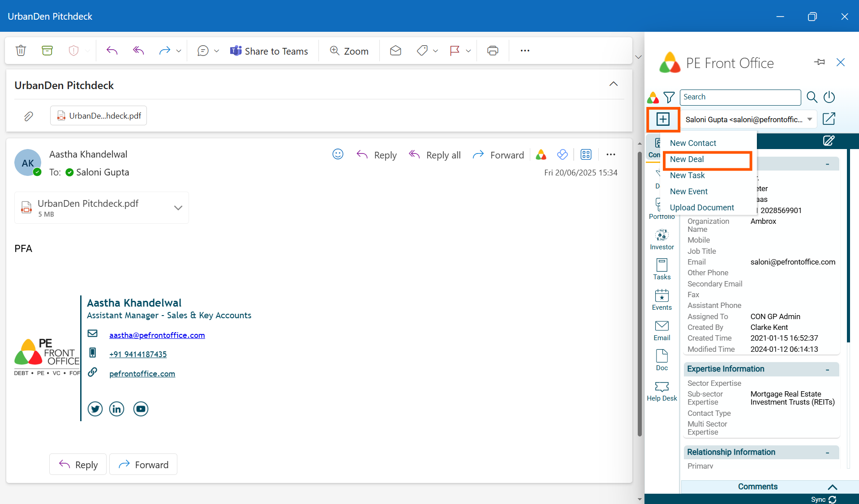Pin the PE Front Office pane
This screenshot has height=504, width=859.
click(x=819, y=62)
